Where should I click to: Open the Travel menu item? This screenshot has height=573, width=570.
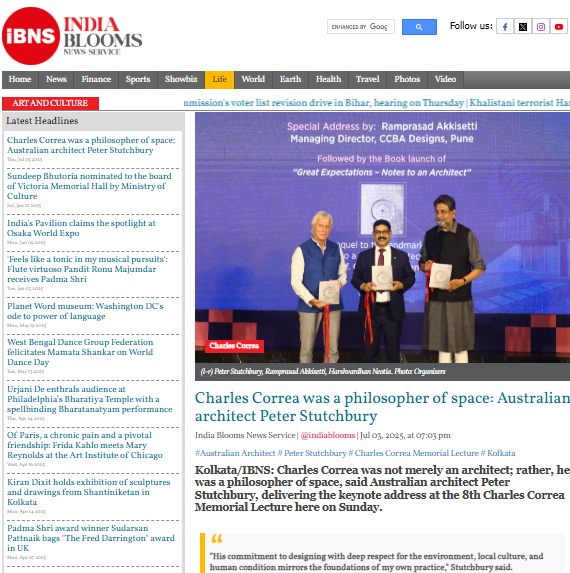[x=368, y=79]
